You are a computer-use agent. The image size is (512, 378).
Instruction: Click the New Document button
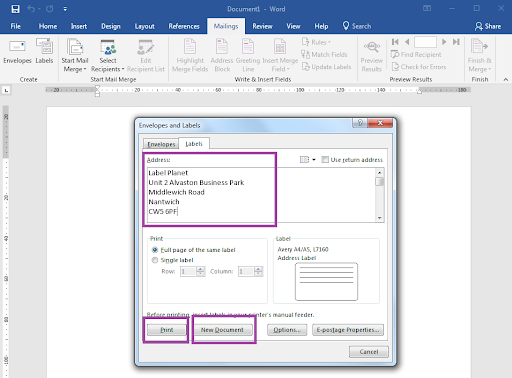pyautogui.click(x=222, y=330)
